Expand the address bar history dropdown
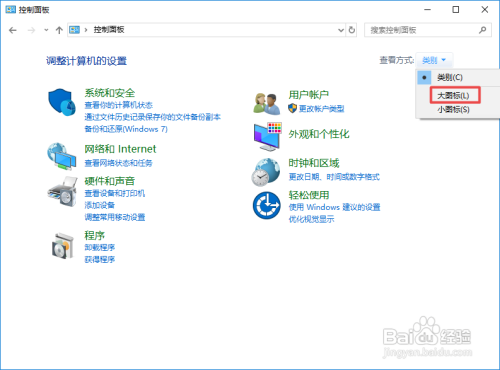 tap(341, 30)
